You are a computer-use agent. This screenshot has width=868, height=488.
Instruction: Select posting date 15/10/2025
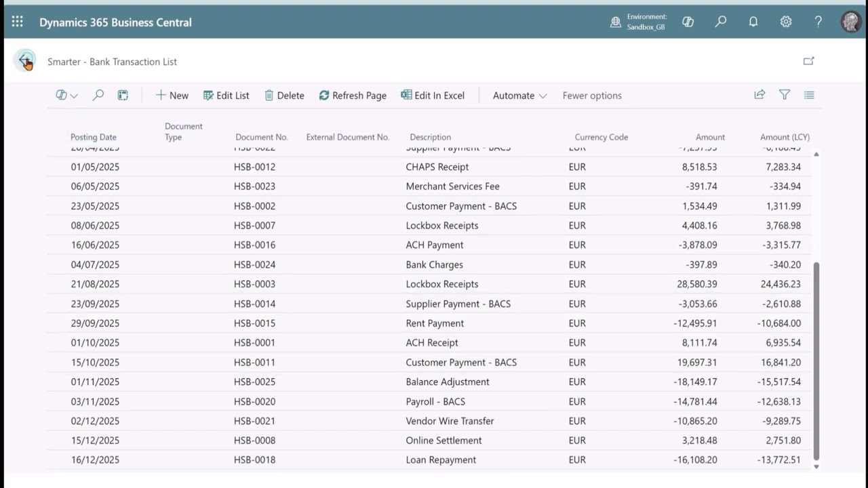coord(95,363)
